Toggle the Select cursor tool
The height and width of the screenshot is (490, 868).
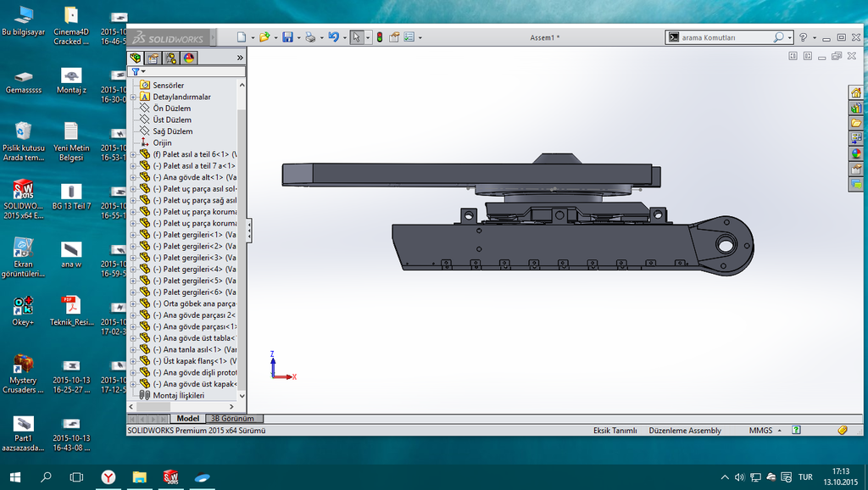pos(356,37)
